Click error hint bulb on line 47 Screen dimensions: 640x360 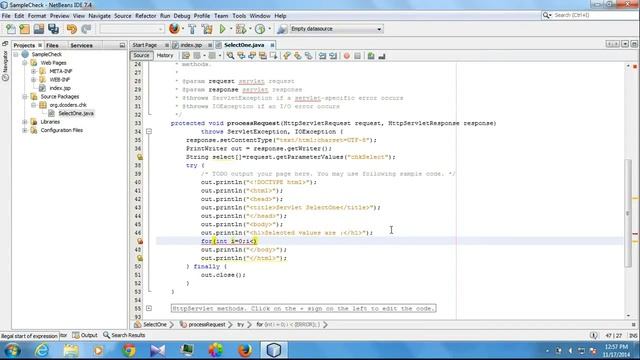click(x=140, y=241)
